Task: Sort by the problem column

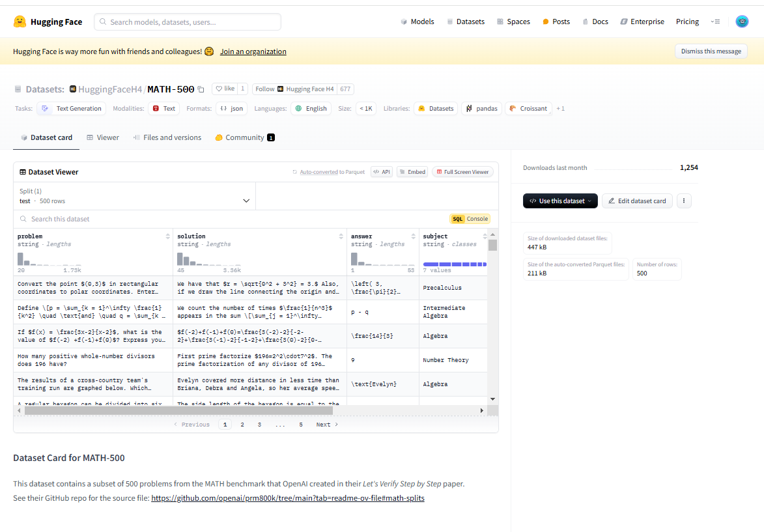Action: [168, 236]
